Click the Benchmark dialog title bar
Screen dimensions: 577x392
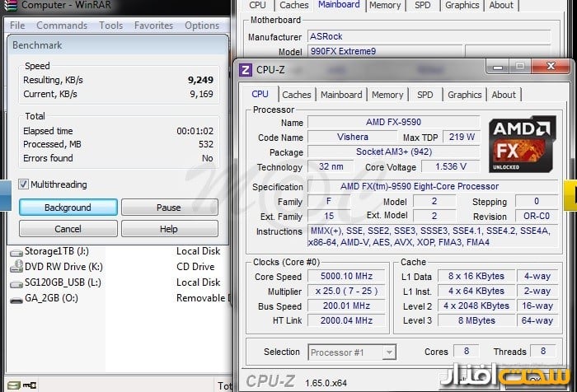118,45
